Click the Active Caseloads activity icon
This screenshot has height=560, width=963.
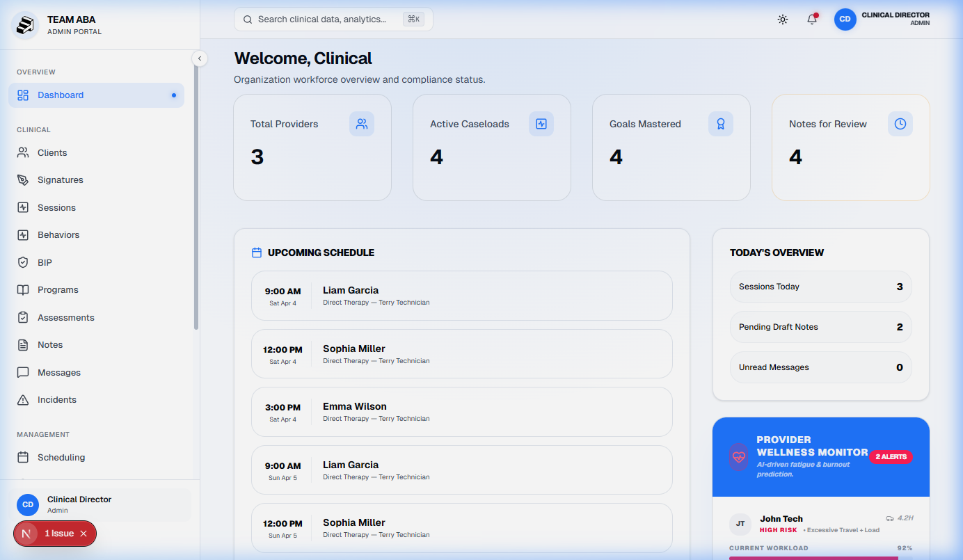[541, 124]
